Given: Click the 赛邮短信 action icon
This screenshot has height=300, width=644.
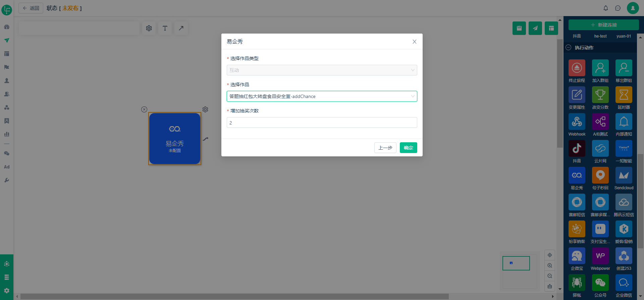Looking at the screenshot, I should point(577,202).
